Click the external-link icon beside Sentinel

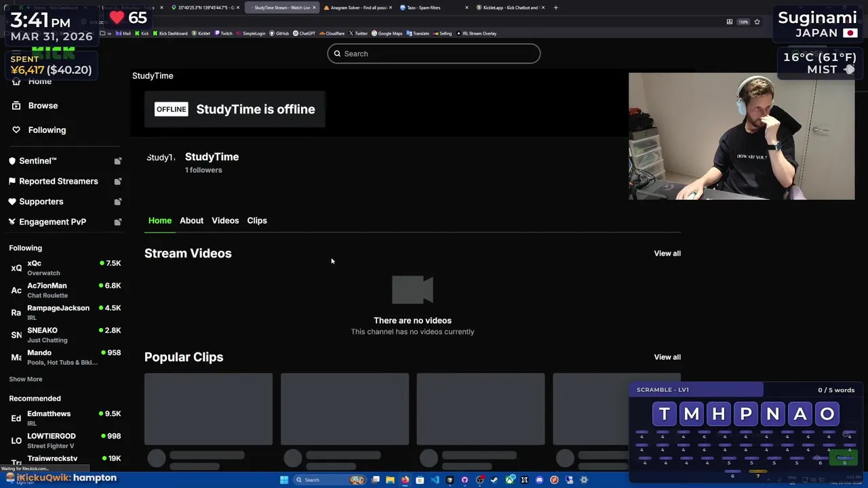[117, 161]
